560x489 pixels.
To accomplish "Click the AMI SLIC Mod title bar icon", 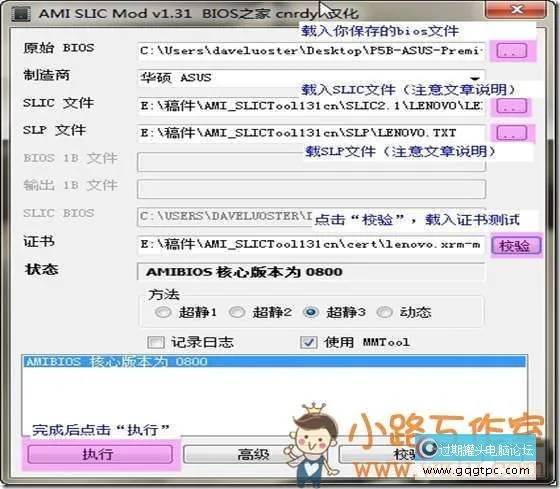I will point(20,14).
